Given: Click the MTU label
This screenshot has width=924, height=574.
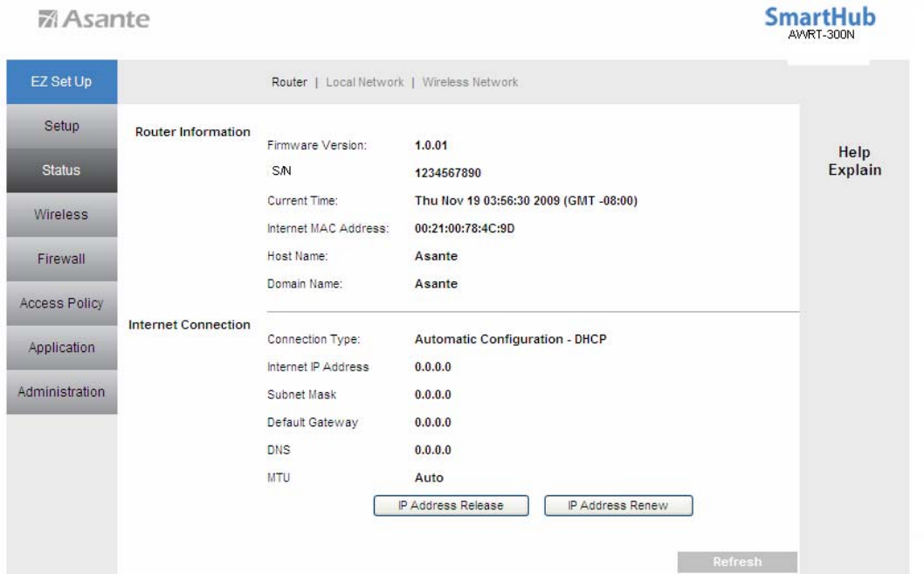Looking at the screenshot, I should click(x=278, y=477).
